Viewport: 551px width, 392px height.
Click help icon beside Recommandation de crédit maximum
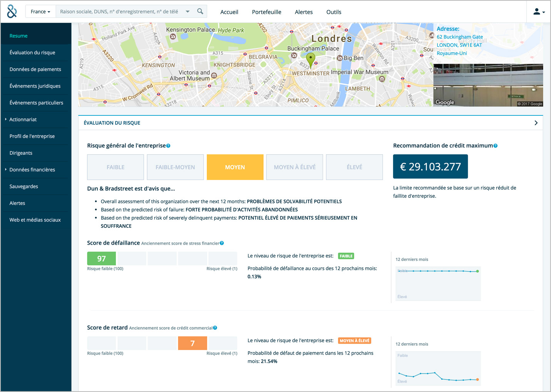pyautogui.click(x=496, y=146)
